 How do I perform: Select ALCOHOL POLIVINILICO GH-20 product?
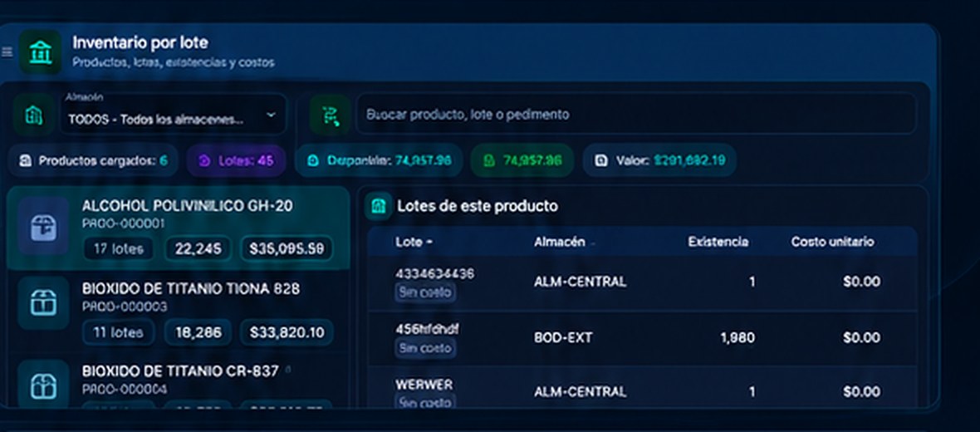tap(178, 228)
